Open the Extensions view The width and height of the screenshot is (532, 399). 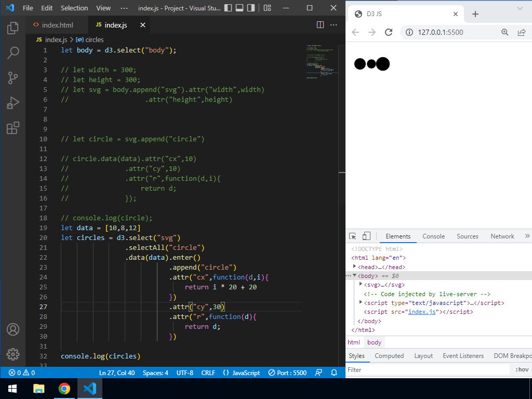pos(13,128)
